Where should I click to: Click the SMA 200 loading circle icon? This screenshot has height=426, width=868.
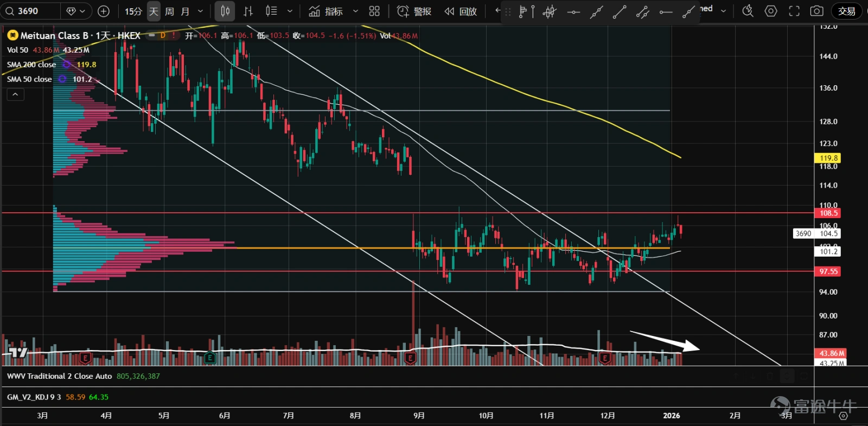point(67,65)
